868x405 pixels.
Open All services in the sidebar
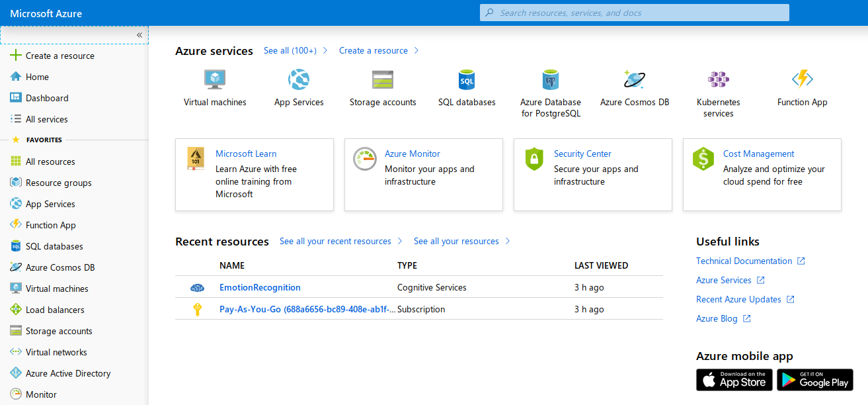47,119
